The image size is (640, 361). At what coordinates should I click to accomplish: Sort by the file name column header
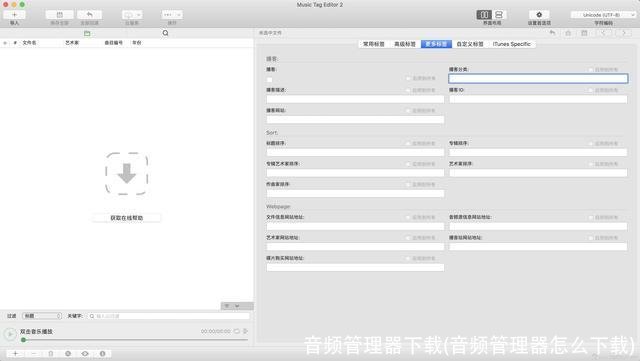29,42
